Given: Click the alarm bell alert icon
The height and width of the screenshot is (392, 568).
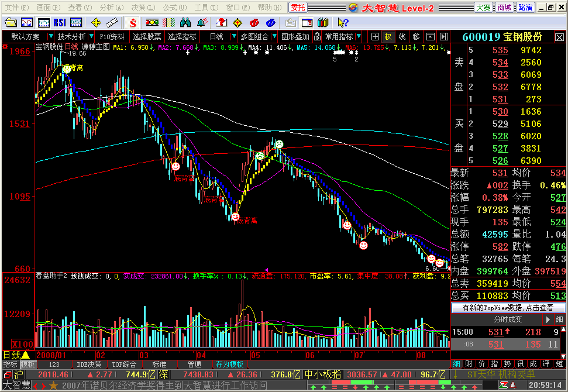Looking at the screenshot, I should (x=202, y=23).
